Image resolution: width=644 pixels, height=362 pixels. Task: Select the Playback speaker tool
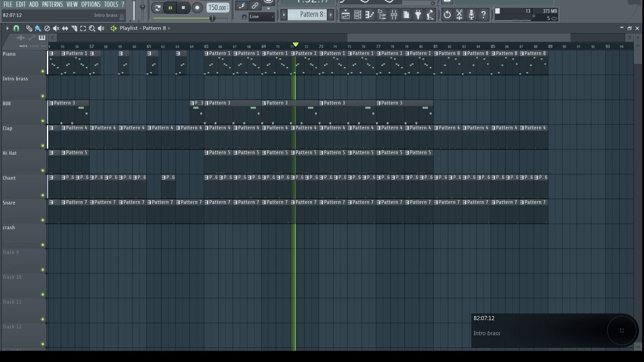(x=101, y=28)
